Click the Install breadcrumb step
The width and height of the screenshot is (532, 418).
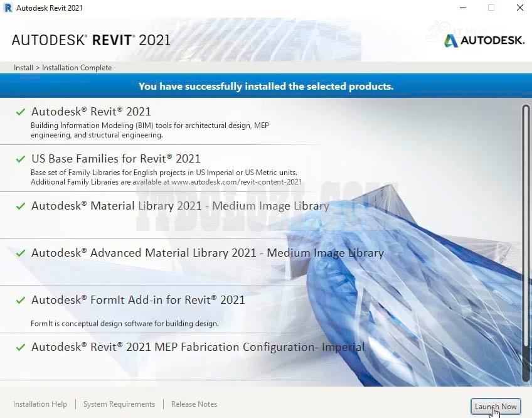point(23,68)
